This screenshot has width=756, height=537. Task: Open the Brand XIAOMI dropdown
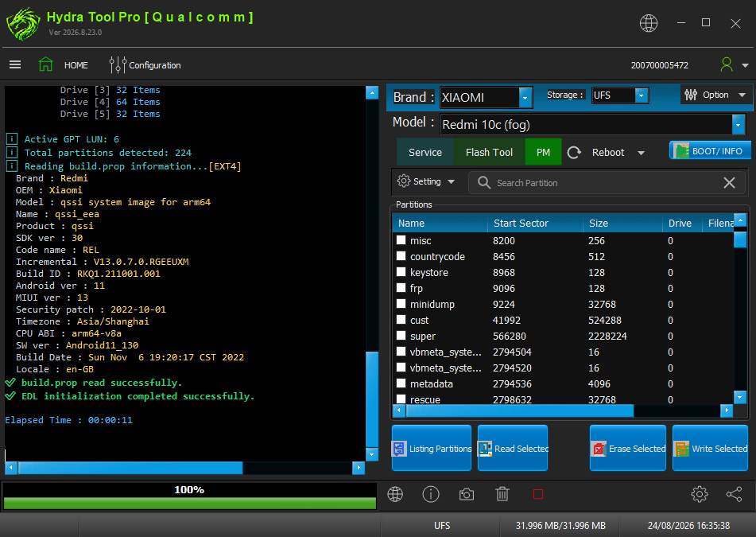525,97
